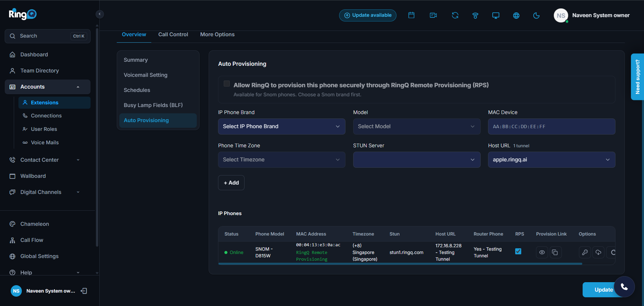The image size is (644, 306).
Task: Open Call Flow in sidebar
Action: click(48, 240)
